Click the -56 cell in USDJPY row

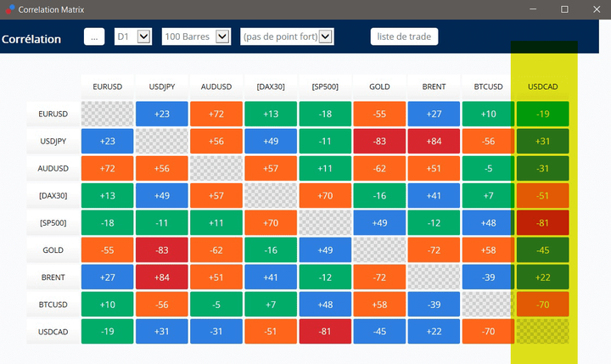(x=488, y=141)
